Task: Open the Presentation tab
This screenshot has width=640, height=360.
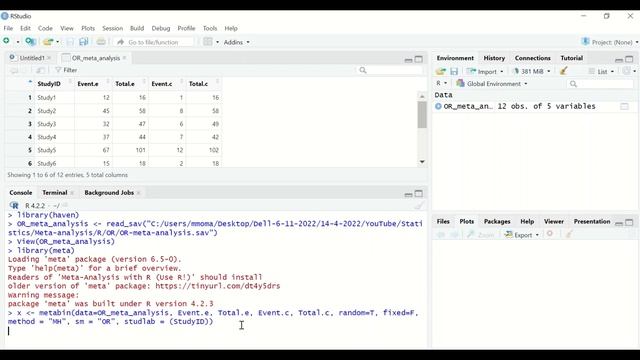Action: pos(592,222)
